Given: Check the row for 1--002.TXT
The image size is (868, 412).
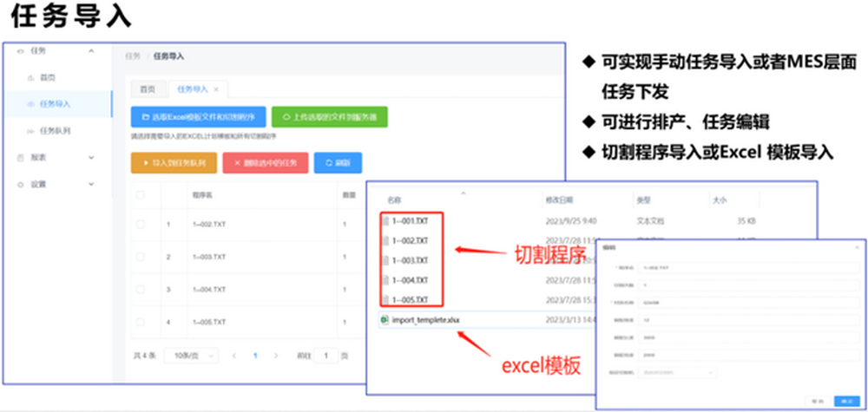Looking at the screenshot, I should 141,226.
